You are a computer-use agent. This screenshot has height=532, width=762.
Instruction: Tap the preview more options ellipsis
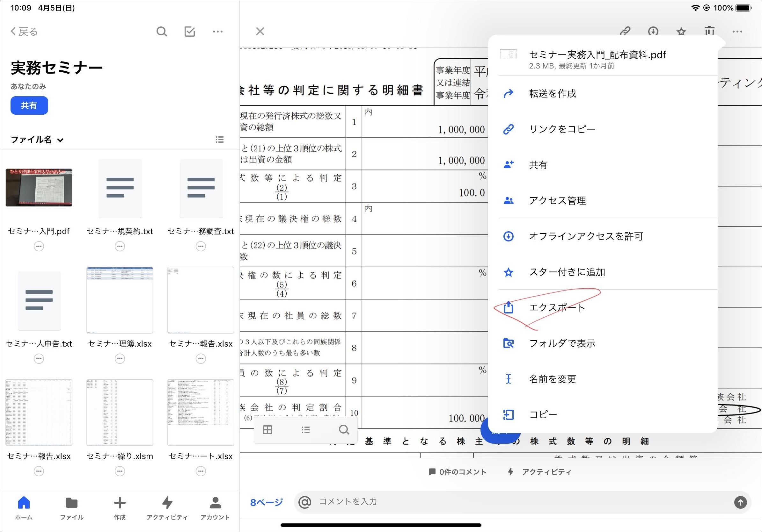tap(737, 32)
